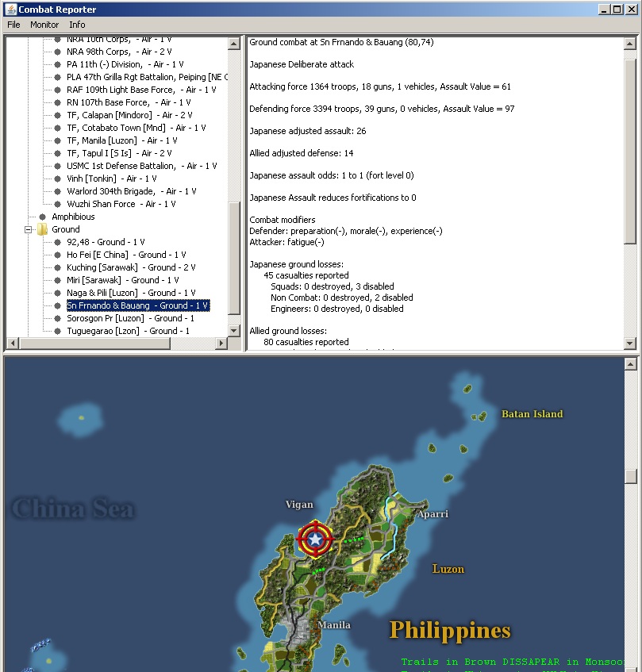This screenshot has width=642, height=672.
Task: Maximize the Combat Reporter window
Action: click(x=617, y=9)
